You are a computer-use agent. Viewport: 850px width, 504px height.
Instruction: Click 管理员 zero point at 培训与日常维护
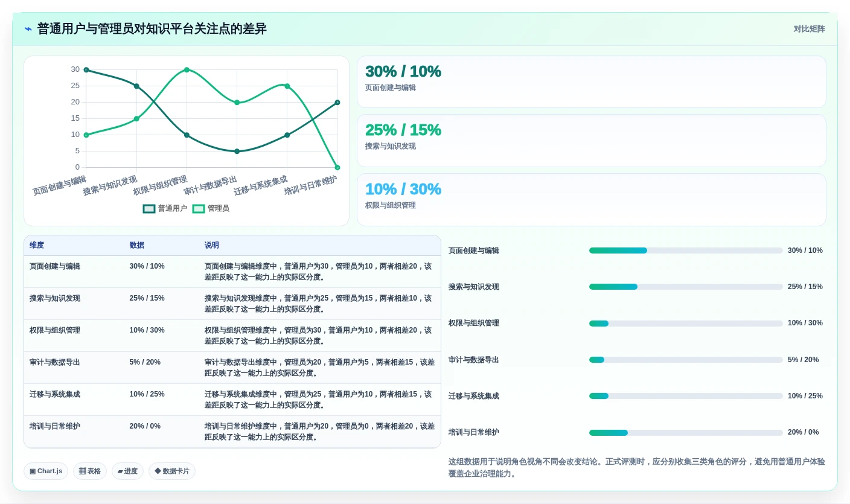(x=337, y=167)
